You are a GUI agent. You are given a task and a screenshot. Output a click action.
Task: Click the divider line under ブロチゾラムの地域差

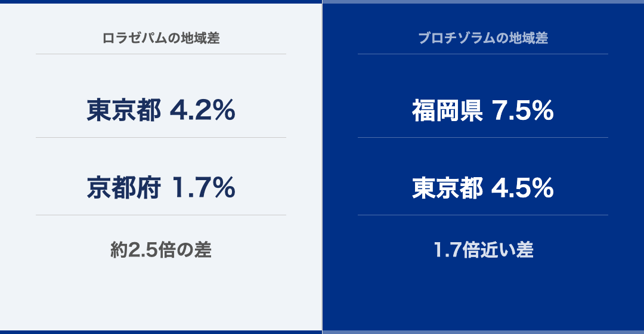click(483, 54)
